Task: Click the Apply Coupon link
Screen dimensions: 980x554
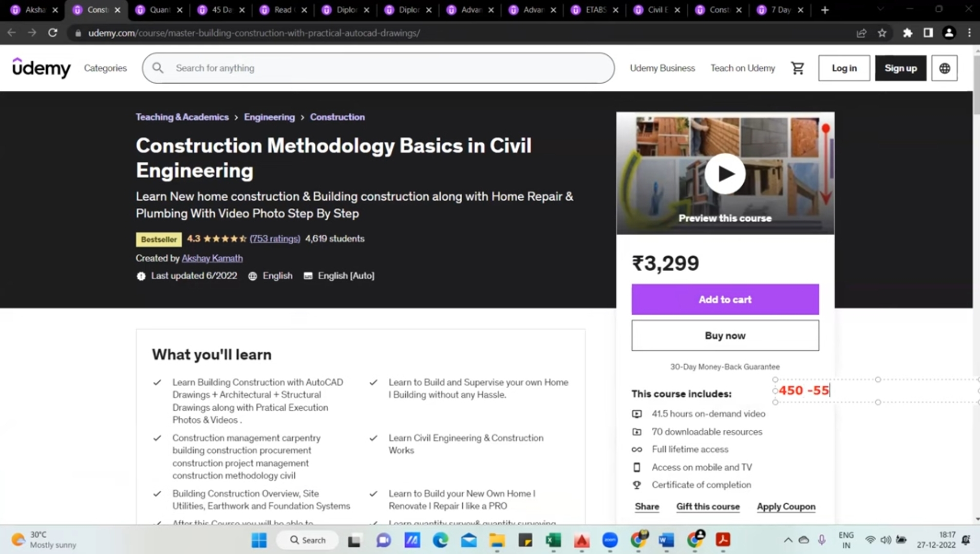Action: coord(786,507)
